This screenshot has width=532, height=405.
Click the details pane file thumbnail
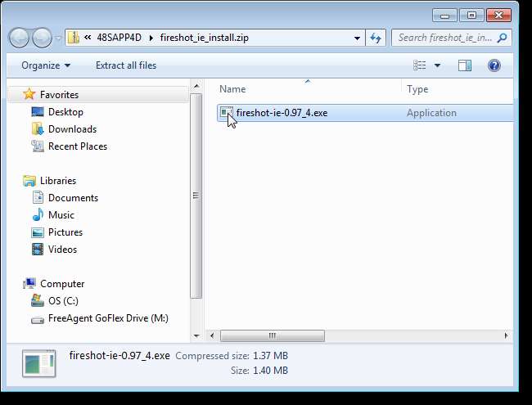39,363
